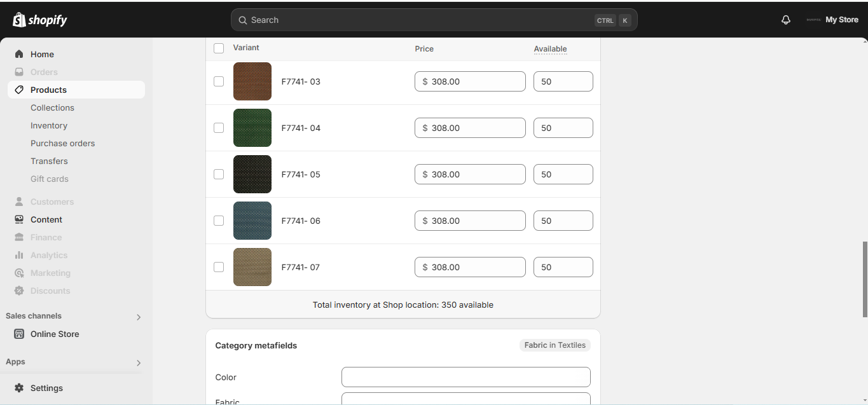
Task: Click the page vertical scrollbar thumb
Action: (x=865, y=279)
